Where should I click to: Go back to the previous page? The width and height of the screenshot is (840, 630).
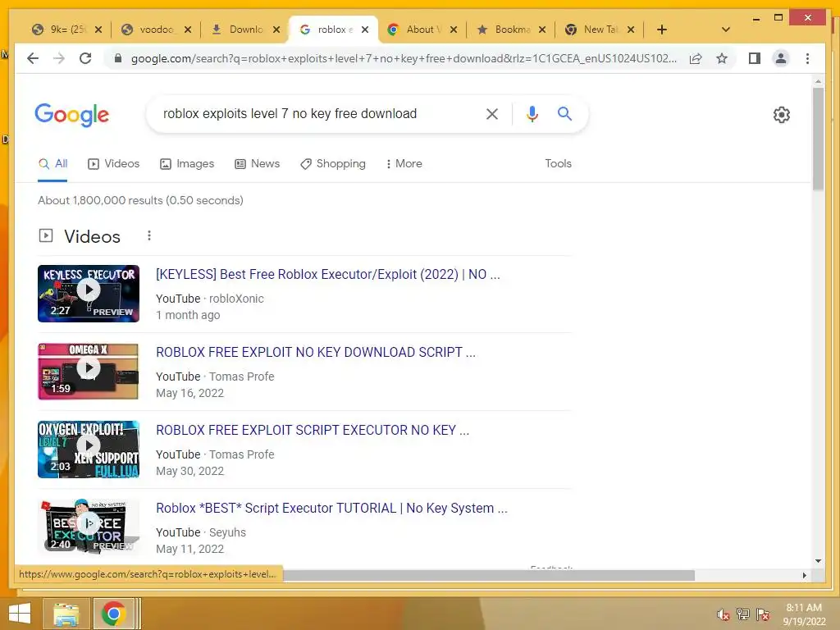(x=33, y=58)
